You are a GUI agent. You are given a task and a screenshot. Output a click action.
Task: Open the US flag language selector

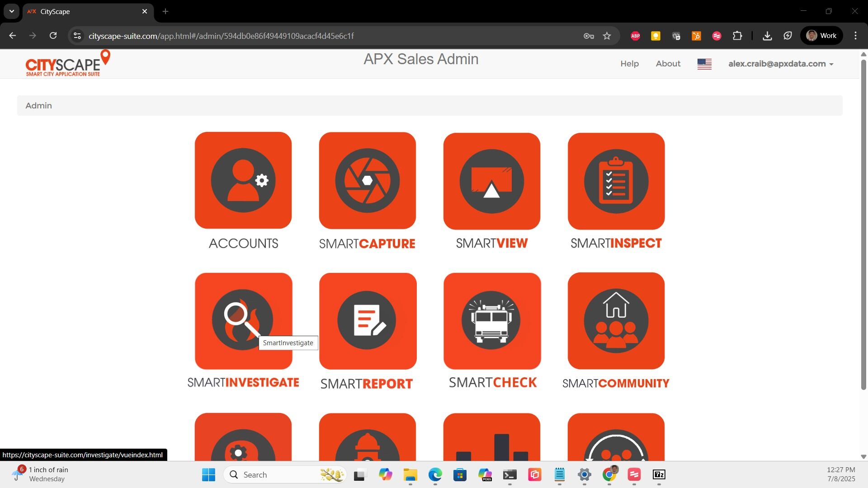704,64
